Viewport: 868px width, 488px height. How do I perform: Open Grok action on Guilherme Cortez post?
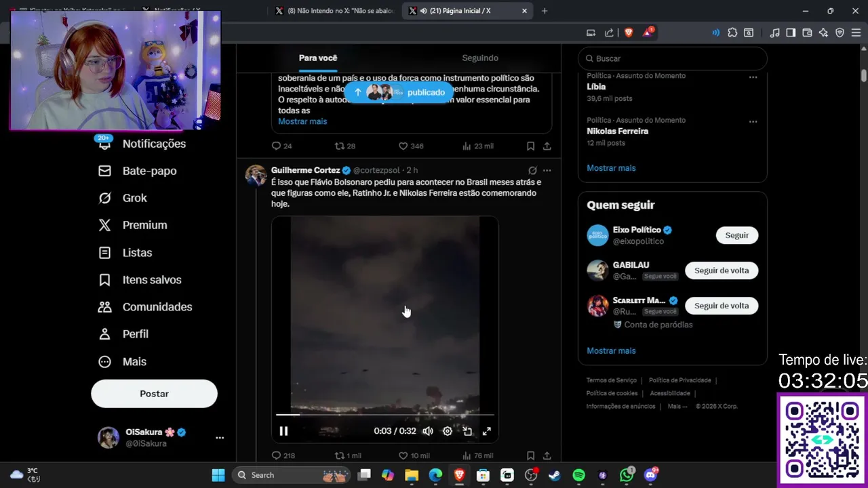pyautogui.click(x=532, y=170)
